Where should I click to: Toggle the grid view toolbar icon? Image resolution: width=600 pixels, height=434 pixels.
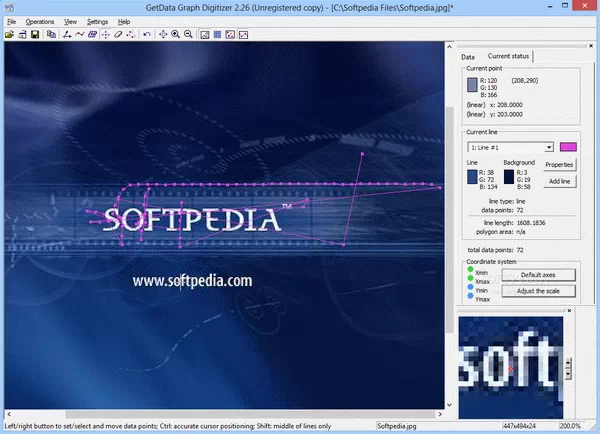217,34
